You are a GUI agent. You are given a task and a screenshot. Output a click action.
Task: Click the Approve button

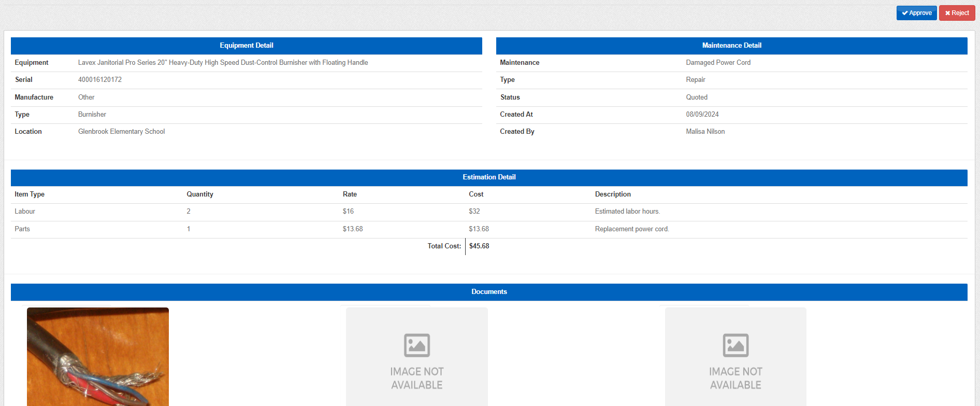(x=916, y=13)
